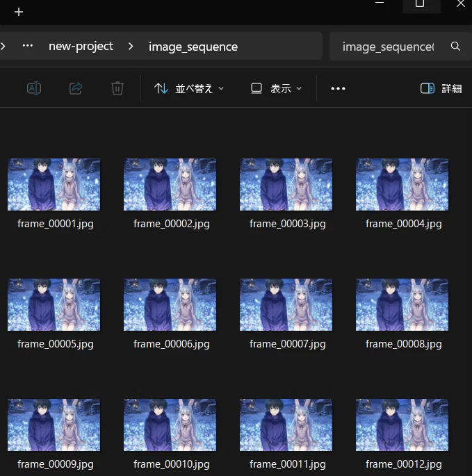The height and width of the screenshot is (476, 472).
Task: Click the frame_00001.jpg file name
Action: tap(56, 224)
